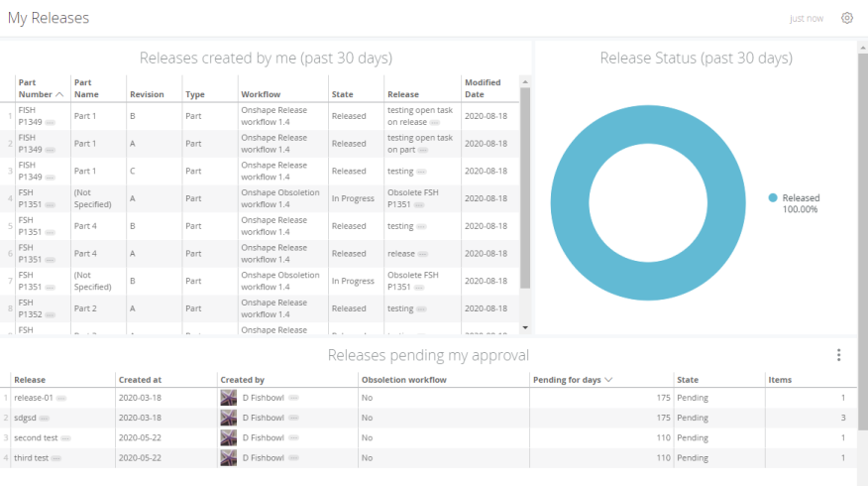Open ellipsis next to second test
Viewport: 868px width, 486px height.
tap(65, 438)
